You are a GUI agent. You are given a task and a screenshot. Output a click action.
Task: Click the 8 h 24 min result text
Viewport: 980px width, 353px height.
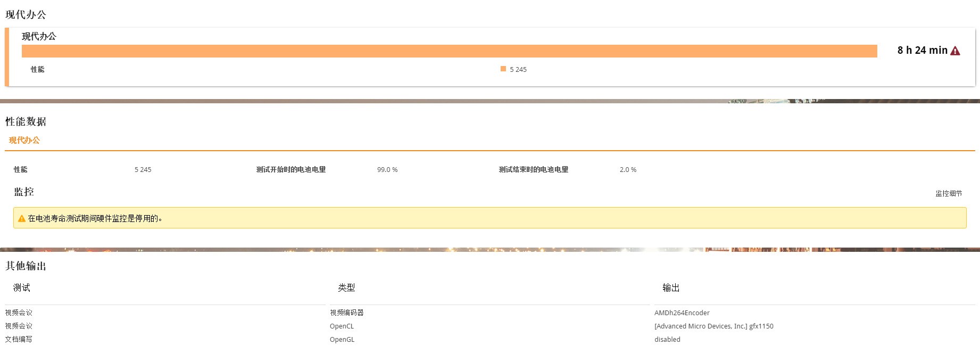point(922,51)
